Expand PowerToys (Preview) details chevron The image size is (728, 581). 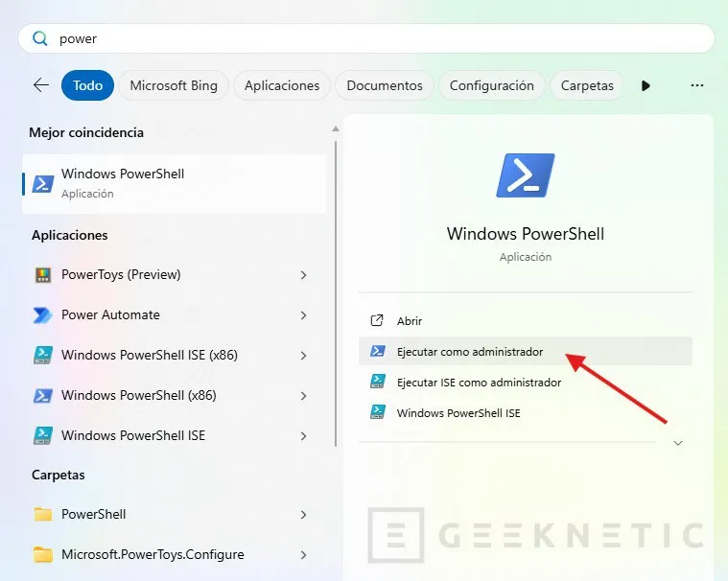pyautogui.click(x=303, y=275)
